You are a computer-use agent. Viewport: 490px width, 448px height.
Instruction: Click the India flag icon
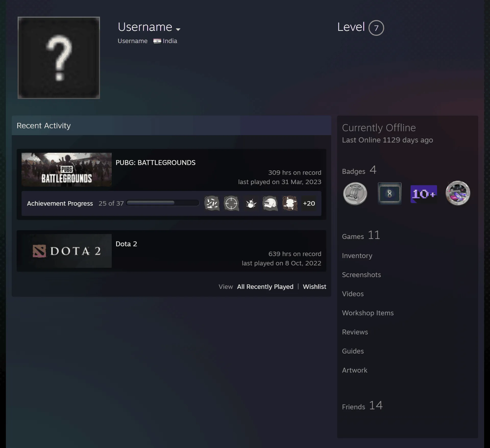coord(157,41)
